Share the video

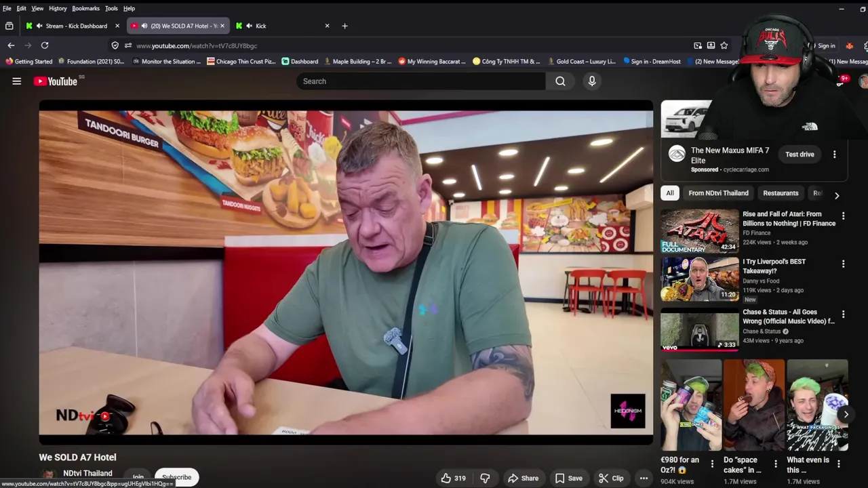523,478
